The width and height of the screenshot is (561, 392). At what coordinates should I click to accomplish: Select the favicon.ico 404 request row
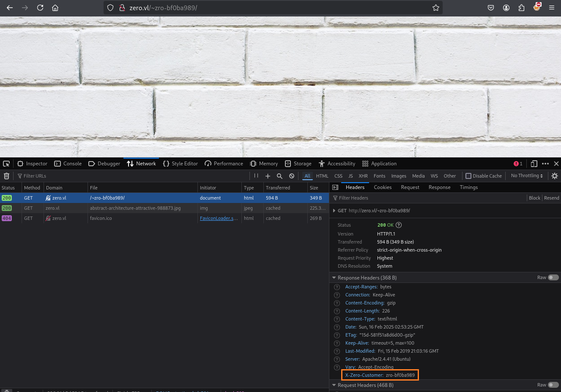164,218
